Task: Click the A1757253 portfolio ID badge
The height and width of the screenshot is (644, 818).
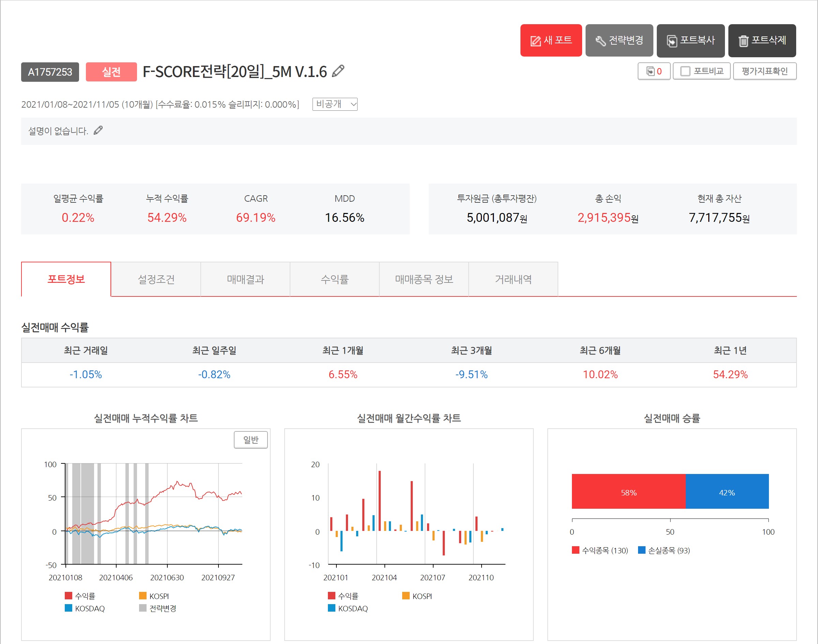Action: click(x=50, y=72)
